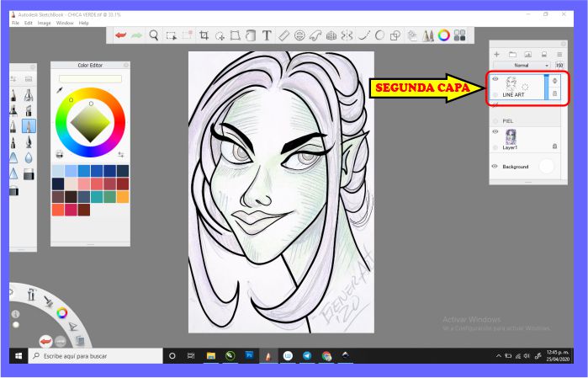This screenshot has height=378, width=588.
Task: Select the Ellipse guide tool
Action: coord(299,35)
